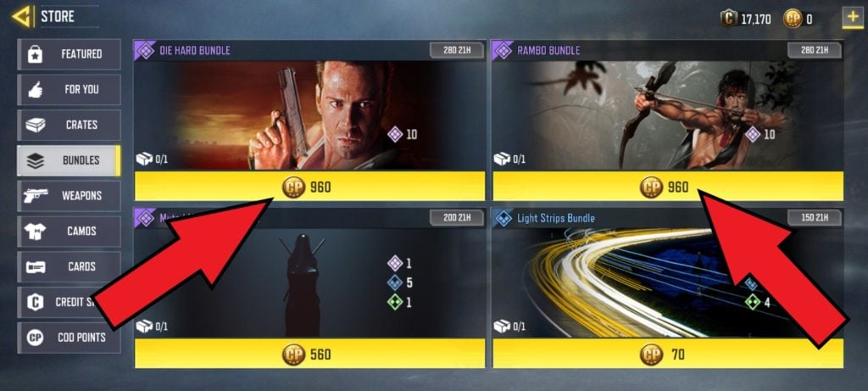Open the Weapons tab

(70, 196)
